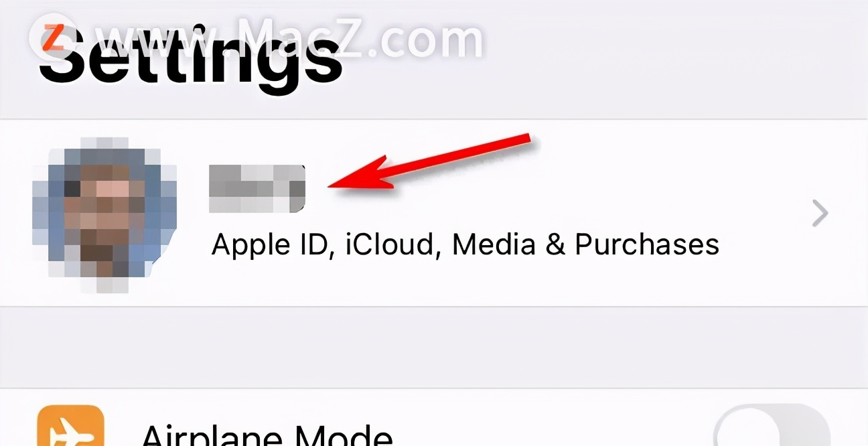Open account details with the right disclosure arrow
Viewport: 868px width, 446px height.
click(820, 214)
